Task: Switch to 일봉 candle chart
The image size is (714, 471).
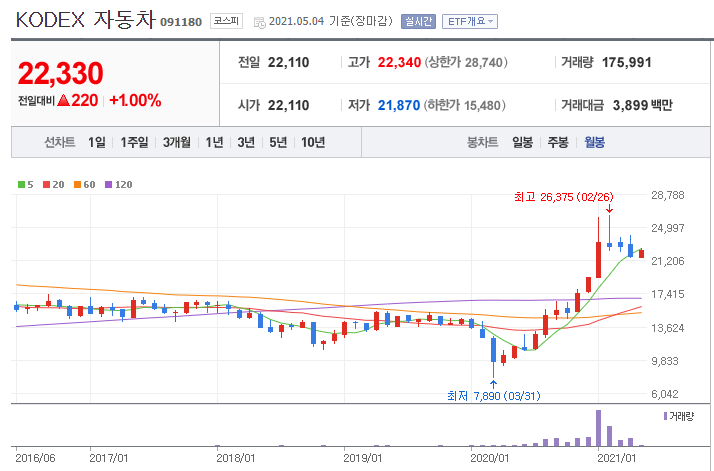Action: coord(522,143)
